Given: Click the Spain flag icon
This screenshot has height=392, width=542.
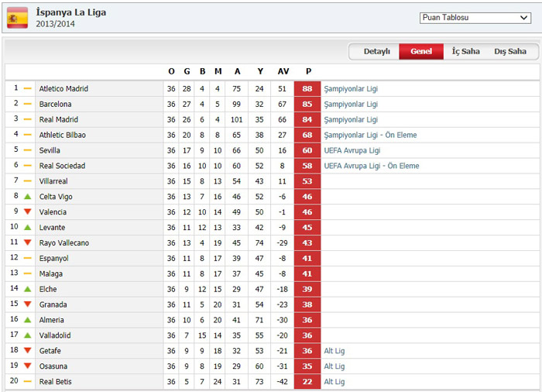Looking at the screenshot, I should pos(17,18).
